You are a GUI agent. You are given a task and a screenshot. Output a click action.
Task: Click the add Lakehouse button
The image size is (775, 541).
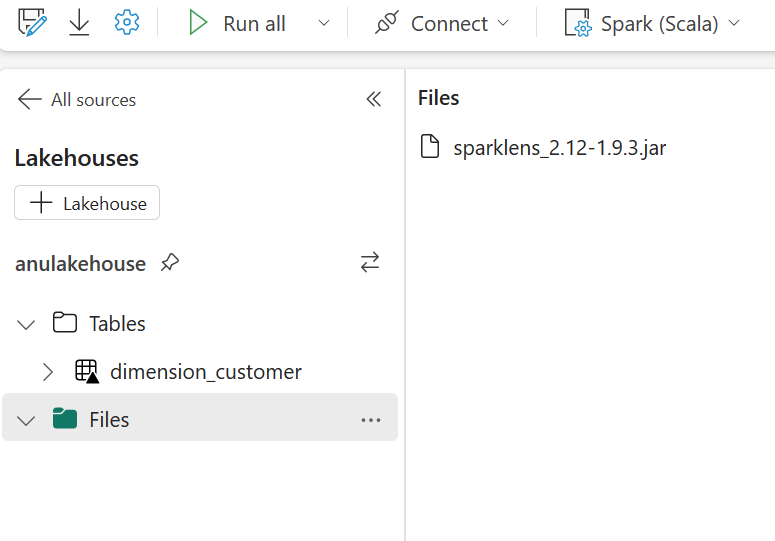87,203
